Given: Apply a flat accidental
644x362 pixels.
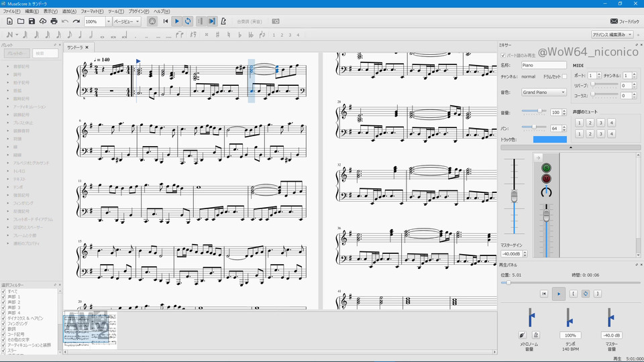Looking at the screenshot, I should (x=240, y=35).
